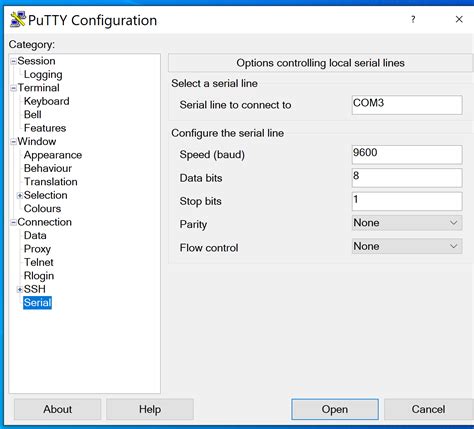Click Open to start the session
474x429 pixels.
point(335,409)
